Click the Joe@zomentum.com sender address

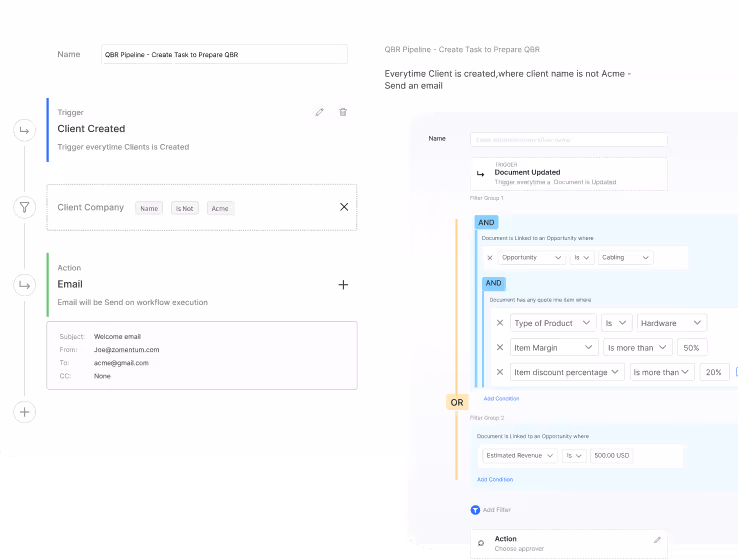click(127, 350)
